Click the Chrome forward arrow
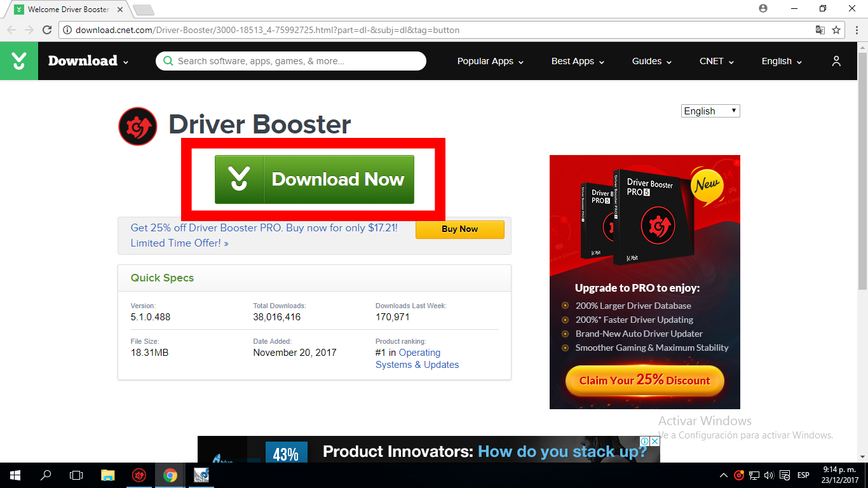Viewport: 868px width, 488px height. pyautogui.click(x=29, y=30)
